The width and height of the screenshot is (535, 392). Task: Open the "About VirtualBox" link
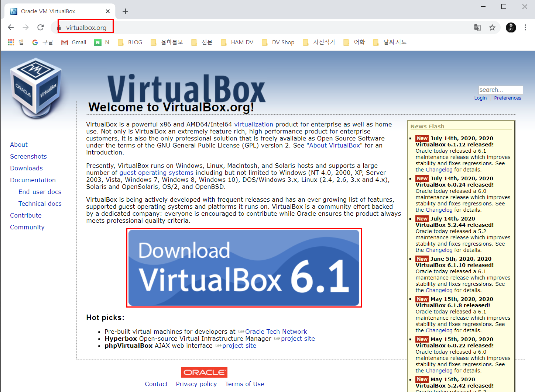point(335,145)
